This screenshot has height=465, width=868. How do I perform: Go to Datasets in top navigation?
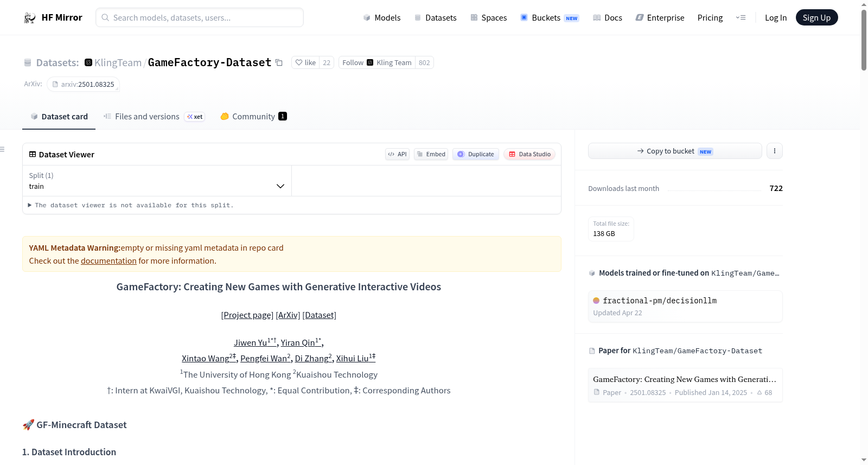click(435, 17)
